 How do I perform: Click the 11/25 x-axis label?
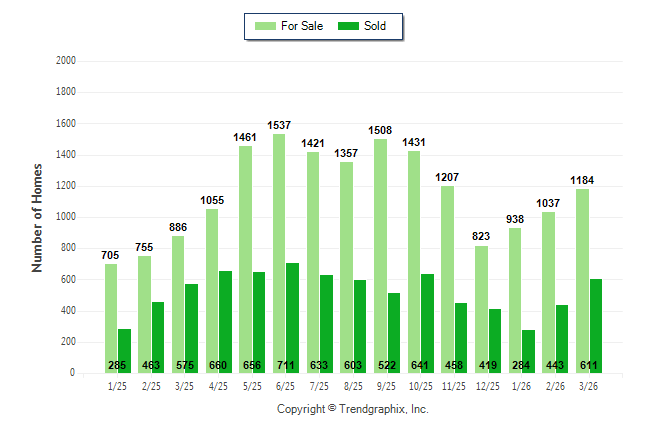point(455,385)
